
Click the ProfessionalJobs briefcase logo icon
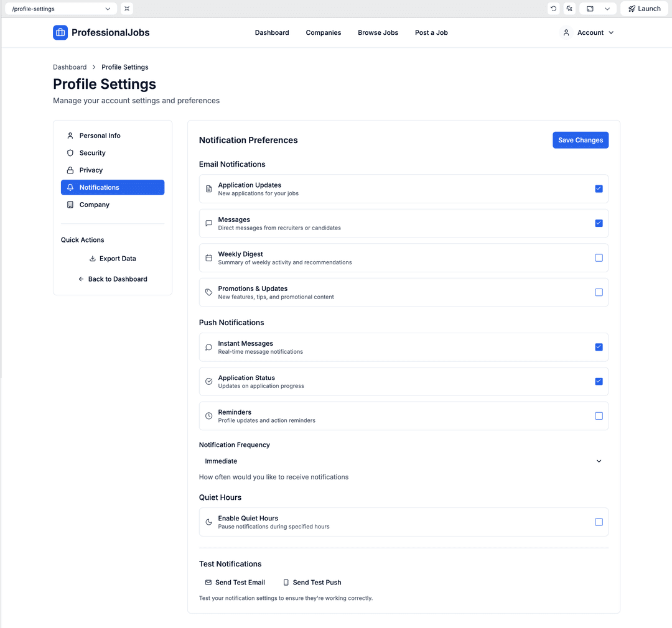60,32
